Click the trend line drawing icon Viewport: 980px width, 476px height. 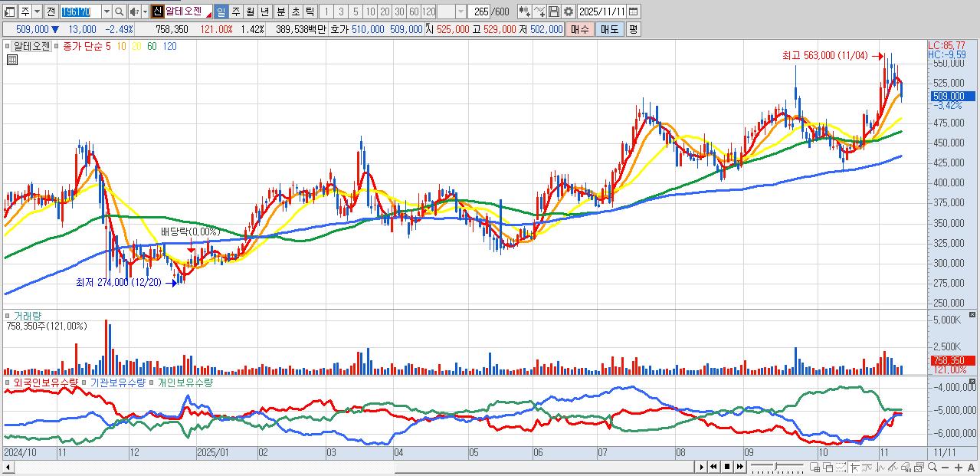pos(867,467)
